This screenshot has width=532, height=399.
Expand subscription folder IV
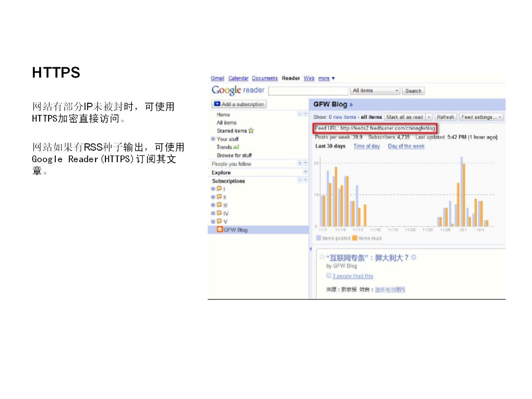tap(213, 213)
